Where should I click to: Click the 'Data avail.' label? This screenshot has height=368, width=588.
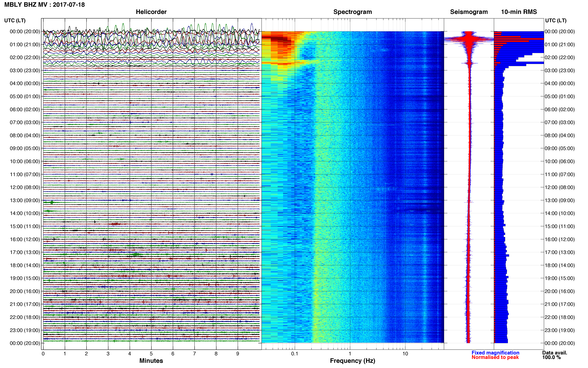[x=555, y=353]
